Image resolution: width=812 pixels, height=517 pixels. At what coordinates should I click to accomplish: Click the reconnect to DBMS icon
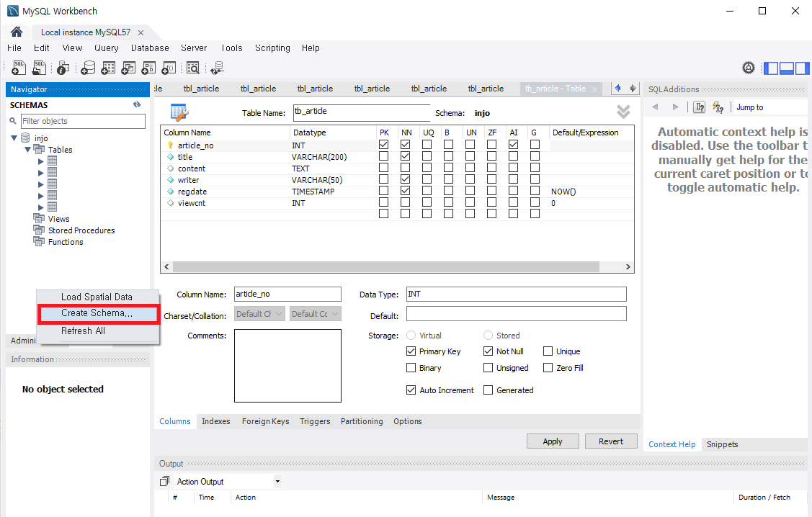(217, 68)
